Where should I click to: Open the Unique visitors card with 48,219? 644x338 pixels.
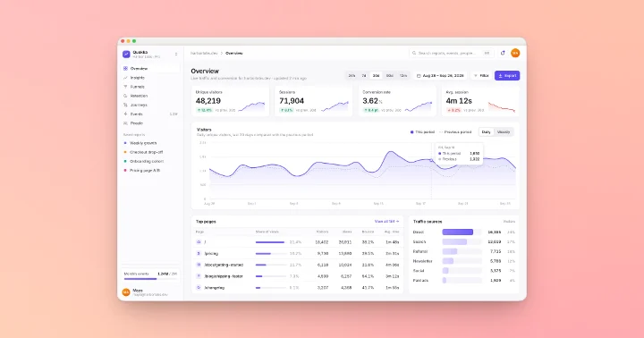click(x=230, y=101)
